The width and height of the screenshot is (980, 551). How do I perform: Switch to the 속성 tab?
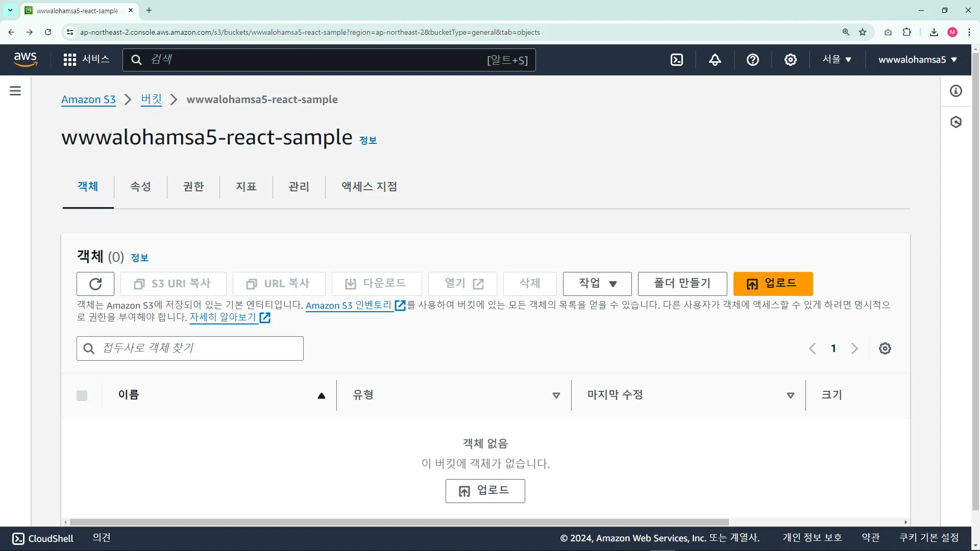click(x=140, y=187)
